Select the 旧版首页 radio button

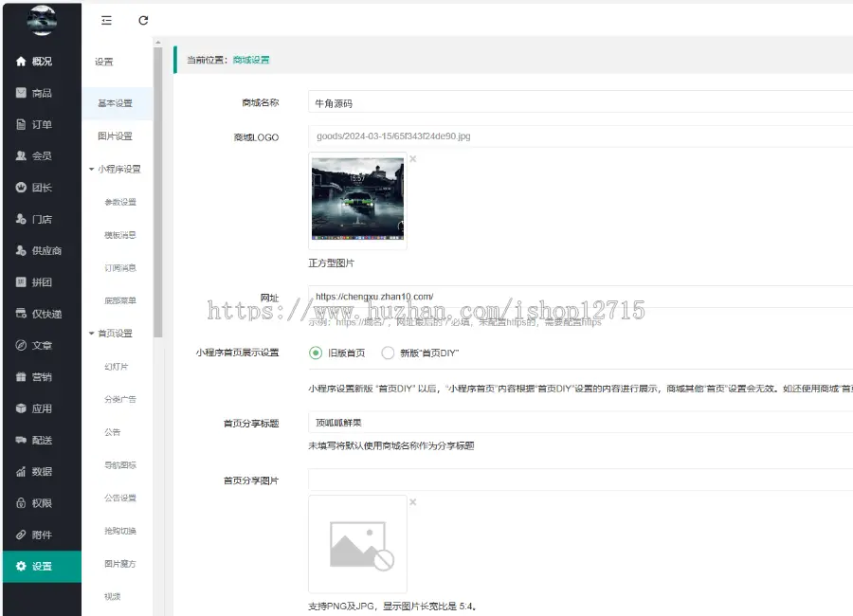[316, 353]
